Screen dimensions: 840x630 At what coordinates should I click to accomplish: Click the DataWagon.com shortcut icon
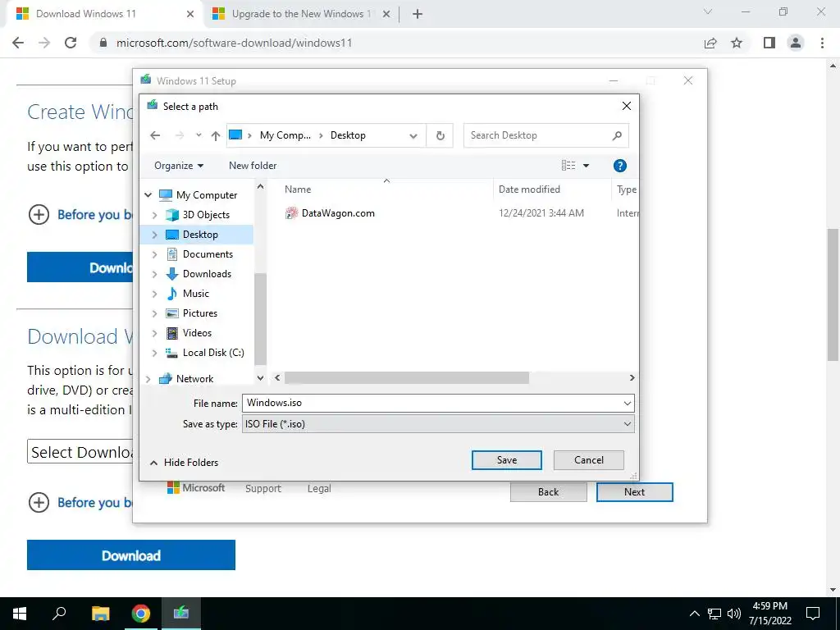tap(291, 213)
